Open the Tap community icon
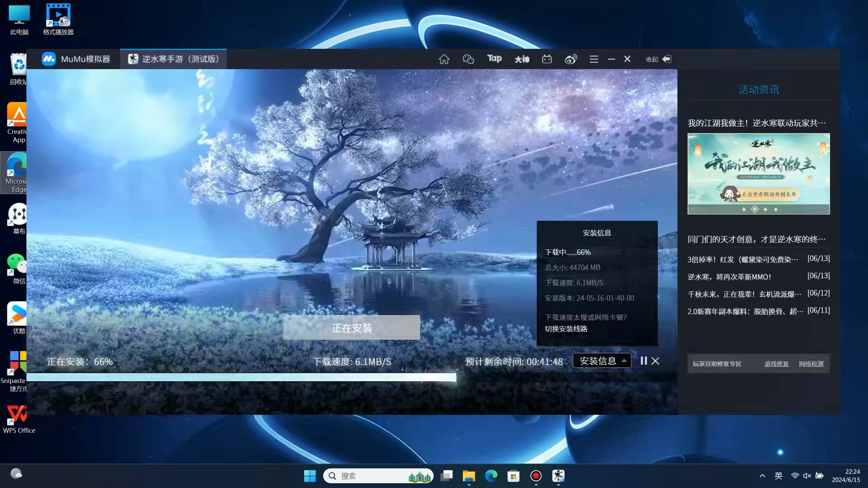868x488 pixels. 494,59
